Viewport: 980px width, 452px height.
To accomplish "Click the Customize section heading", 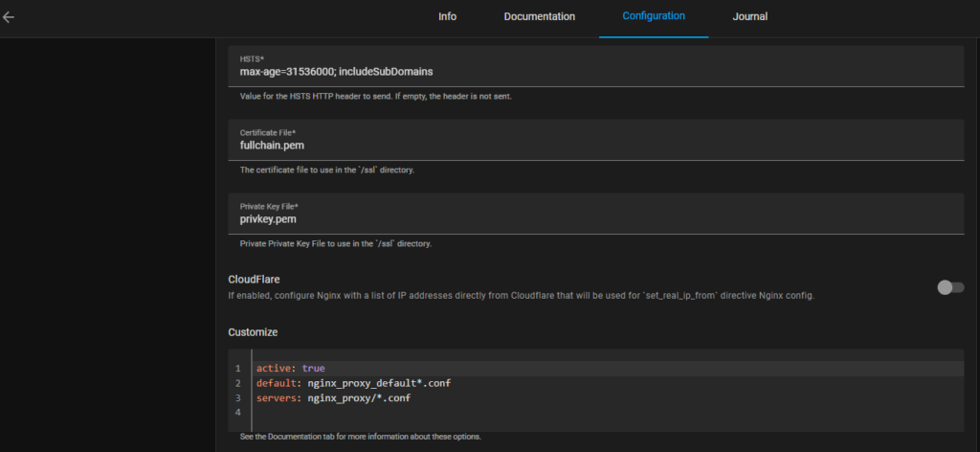I will tap(253, 332).
